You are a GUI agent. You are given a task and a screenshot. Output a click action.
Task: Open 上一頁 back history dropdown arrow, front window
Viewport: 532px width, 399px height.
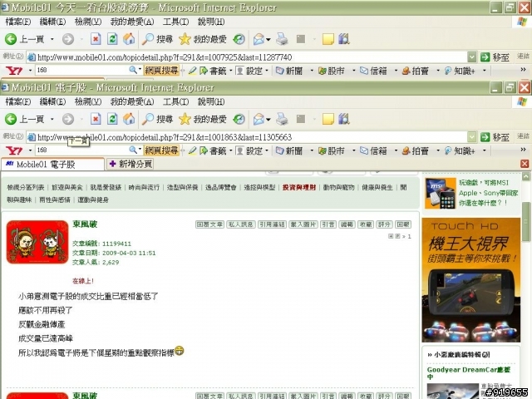(x=52, y=119)
